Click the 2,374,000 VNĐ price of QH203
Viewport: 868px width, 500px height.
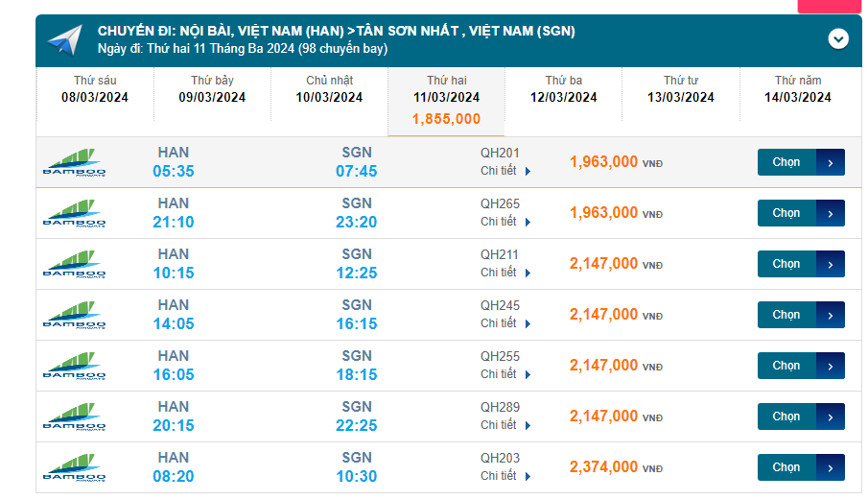(x=604, y=467)
